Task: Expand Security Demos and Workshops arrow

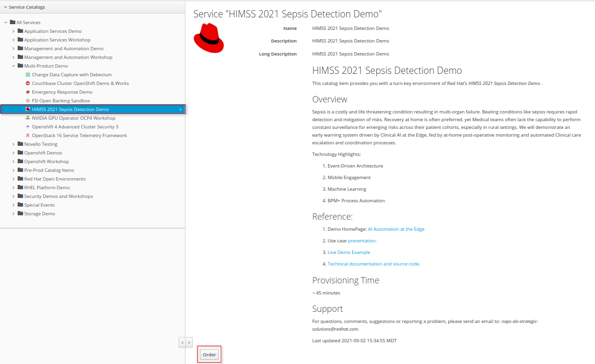Action: coord(14,196)
